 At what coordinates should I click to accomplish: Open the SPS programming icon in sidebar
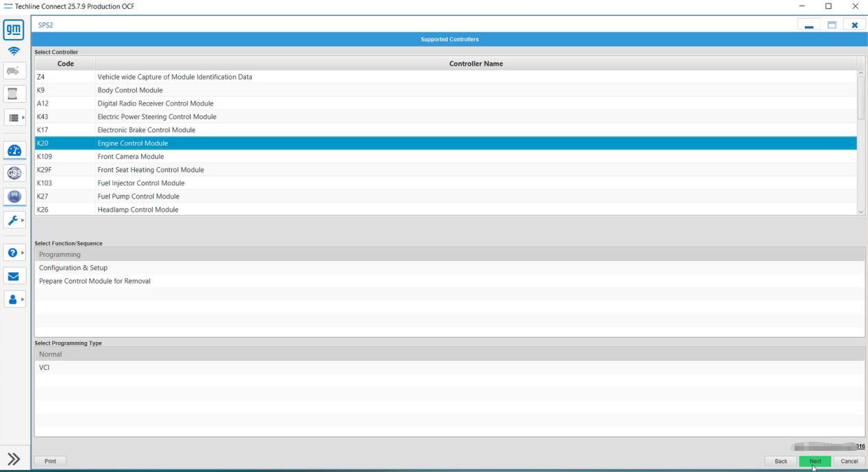14,197
